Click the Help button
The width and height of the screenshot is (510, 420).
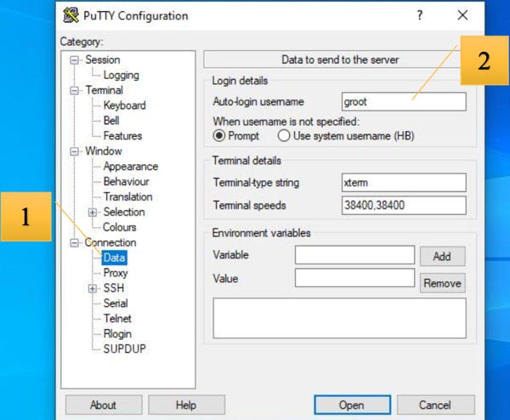186,405
